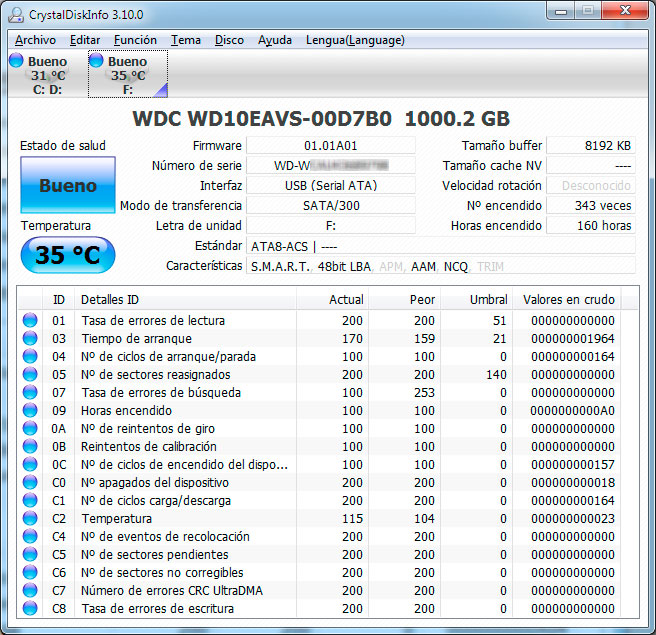Image resolution: width=656 pixels, height=635 pixels.
Task: Open the Tema menu
Action: pyautogui.click(x=185, y=40)
